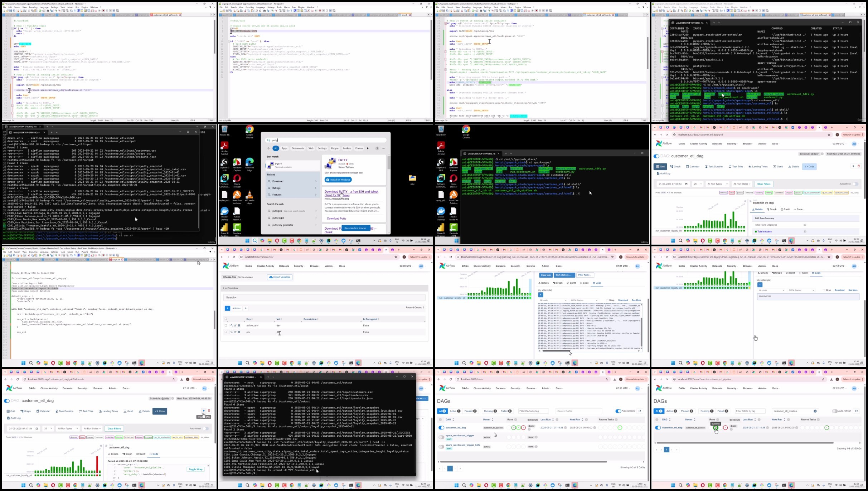The height and width of the screenshot is (491, 868).
Task: Select the Apps filter in putty search
Action: [285, 148]
